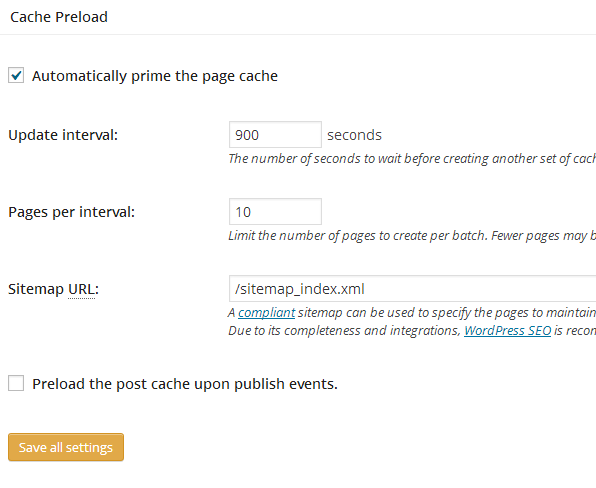The height and width of the screenshot is (488, 596).
Task: Click the Cache Preload section header
Action: pyautogui.click(x=59, y=17)
